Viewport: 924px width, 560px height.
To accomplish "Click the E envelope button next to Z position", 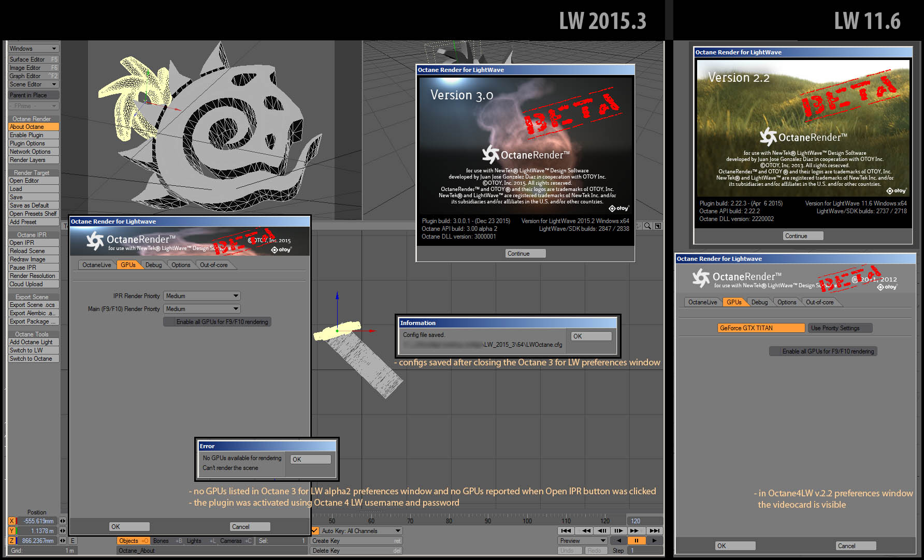I will click(x=73, y=541).
